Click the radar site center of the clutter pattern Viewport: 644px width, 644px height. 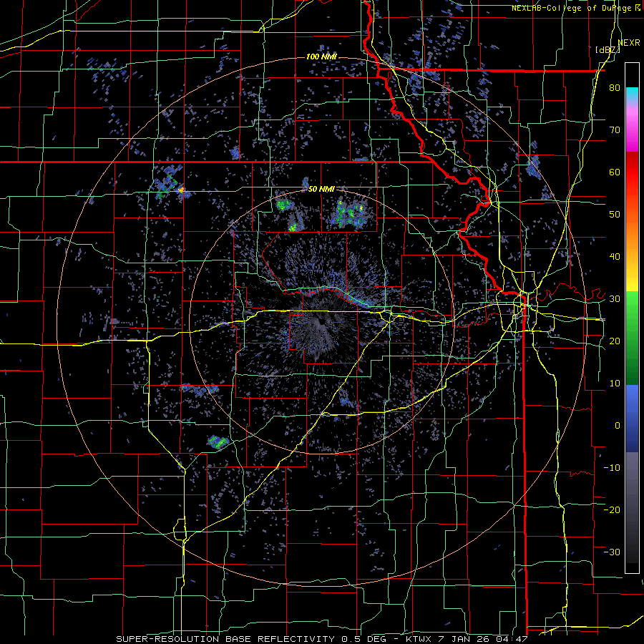321,322
